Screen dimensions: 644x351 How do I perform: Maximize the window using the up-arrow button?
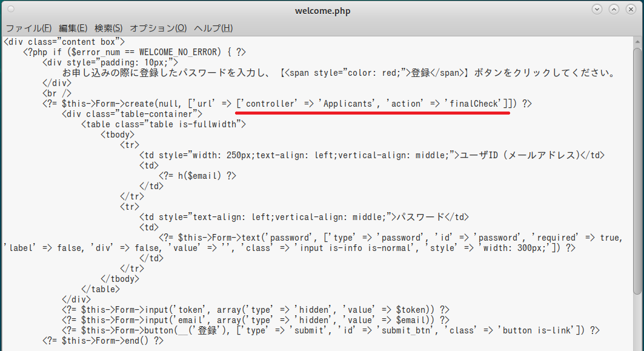pyautogui.click(x=614, y=9)
